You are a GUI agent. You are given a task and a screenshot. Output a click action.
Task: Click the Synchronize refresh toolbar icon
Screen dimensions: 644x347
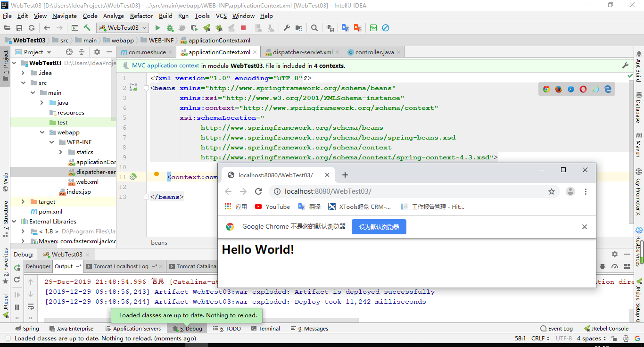pos(32,28)
